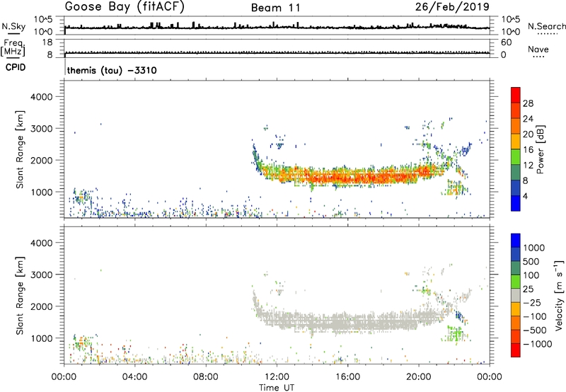Click the "24" power colorbar label
Image resolution: width=566 pixels, height=392 pixels.
coord(528,119)
